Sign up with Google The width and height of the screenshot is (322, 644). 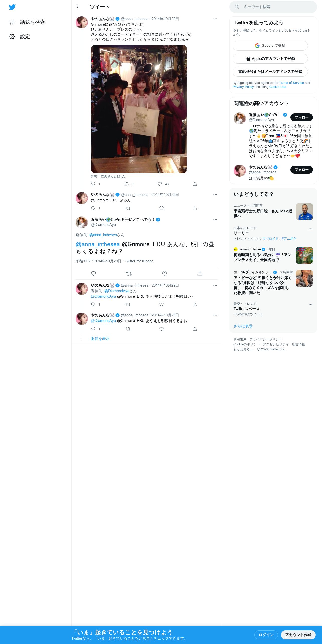tap(270, 46)
